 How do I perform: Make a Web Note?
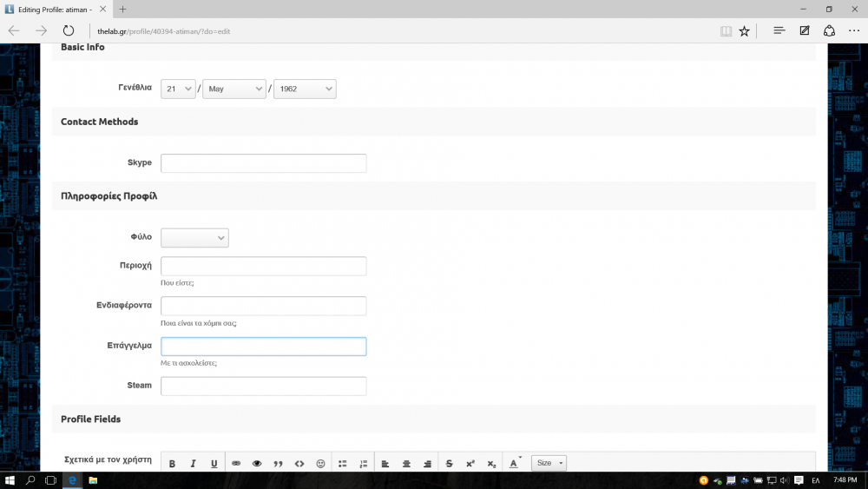coord(805,31)
